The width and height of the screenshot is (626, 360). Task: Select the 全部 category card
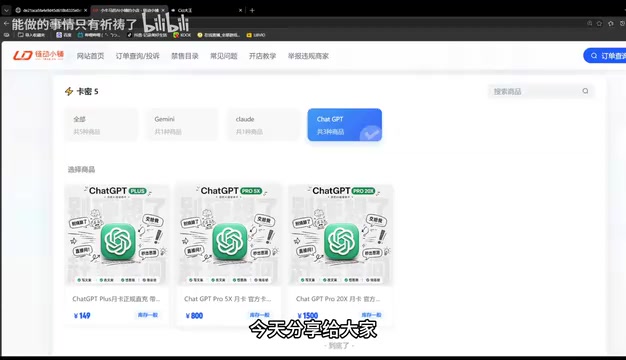coord(101,125)
